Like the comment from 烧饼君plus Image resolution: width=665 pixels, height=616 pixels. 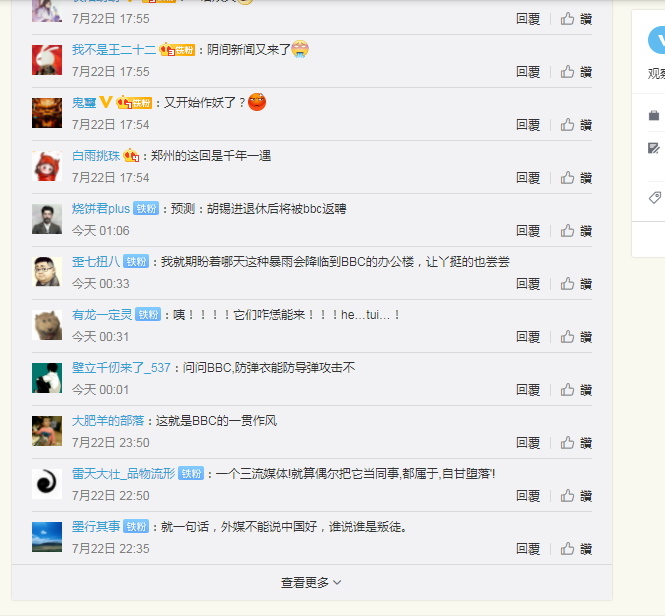[576, 231]
